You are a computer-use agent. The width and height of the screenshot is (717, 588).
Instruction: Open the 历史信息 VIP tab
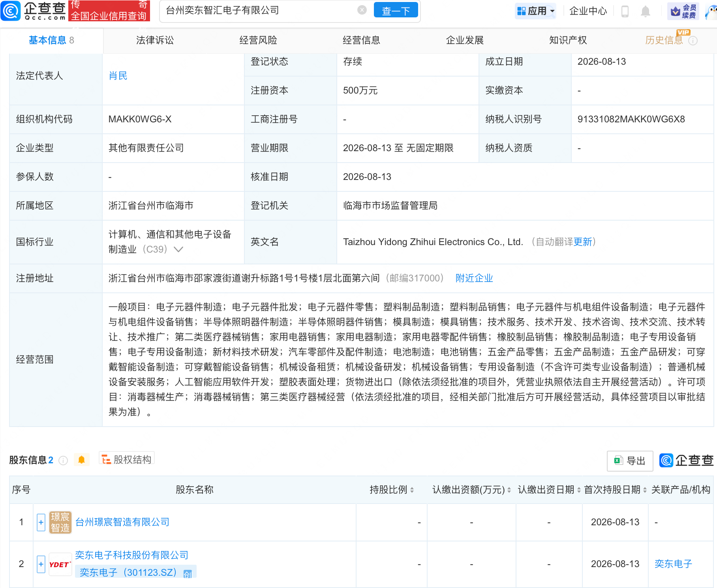point(664,40)
